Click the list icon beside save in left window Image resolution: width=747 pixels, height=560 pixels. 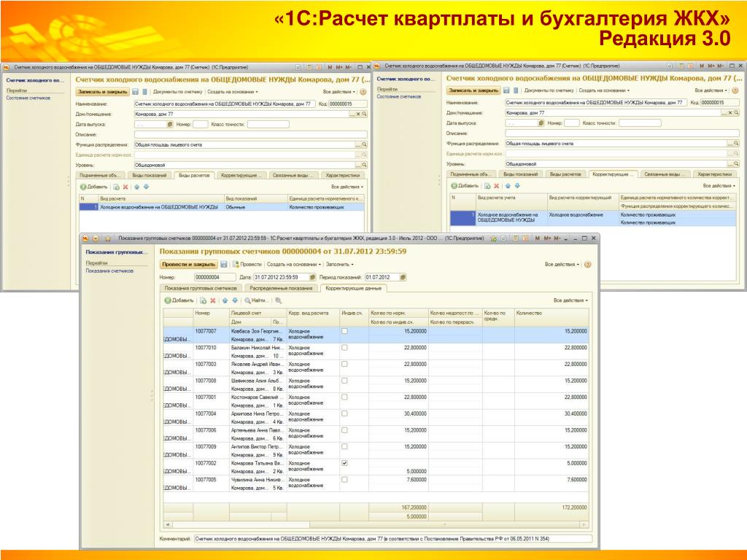145,91
